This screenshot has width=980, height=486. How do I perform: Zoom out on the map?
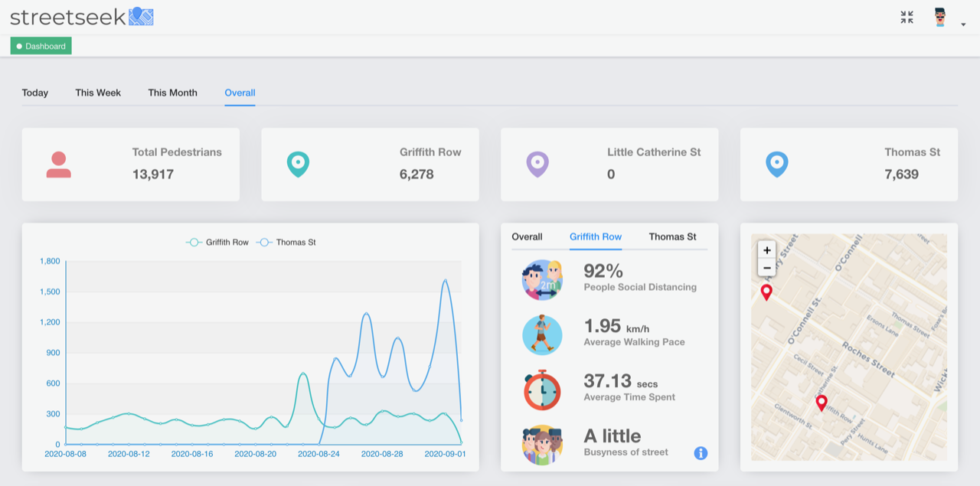pos(766,268)
